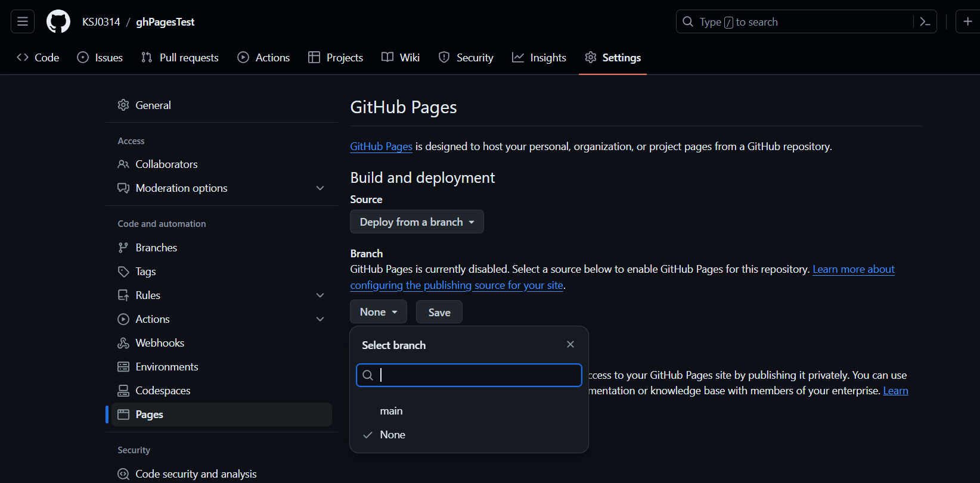Viewport: 980px width, 483px height.
Task: Click the Security tab shield icon
Action: click(444, 58)
